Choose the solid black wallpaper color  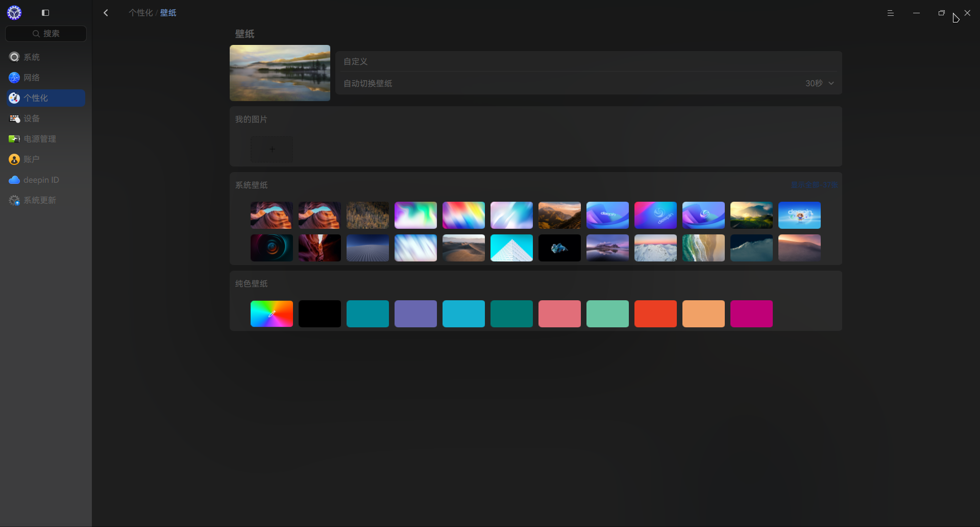[320, 314]
